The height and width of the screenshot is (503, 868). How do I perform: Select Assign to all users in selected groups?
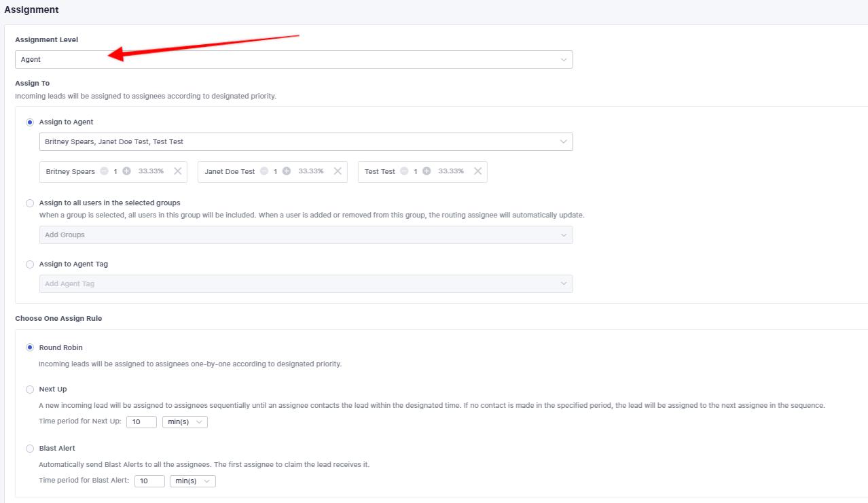point(30,203)
